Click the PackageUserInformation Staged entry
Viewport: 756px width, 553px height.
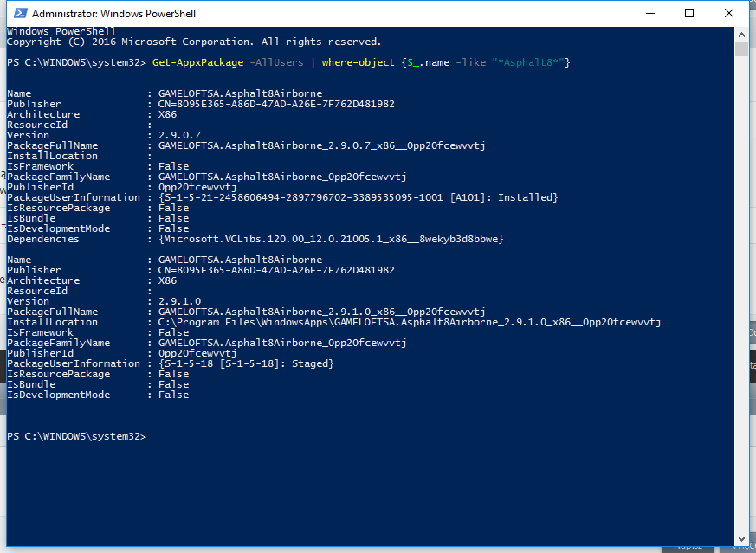[246, 363]
